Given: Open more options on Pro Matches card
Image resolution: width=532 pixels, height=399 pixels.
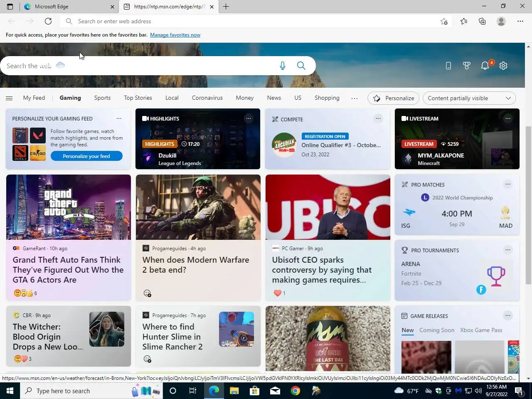Looking at the screenshot, I should [x=507, y=184].
